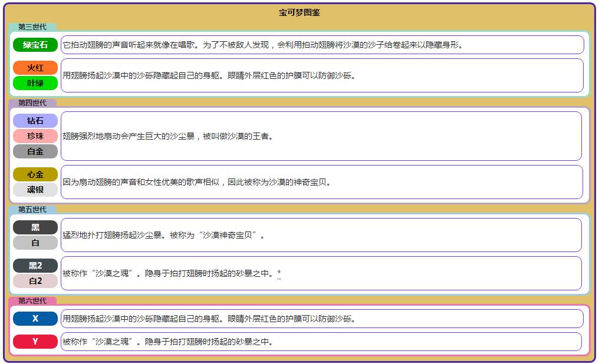599x364 pixels.
Task: Click the 第五世代 generation header
Action: pyautogui.click(x=32, y=209)
